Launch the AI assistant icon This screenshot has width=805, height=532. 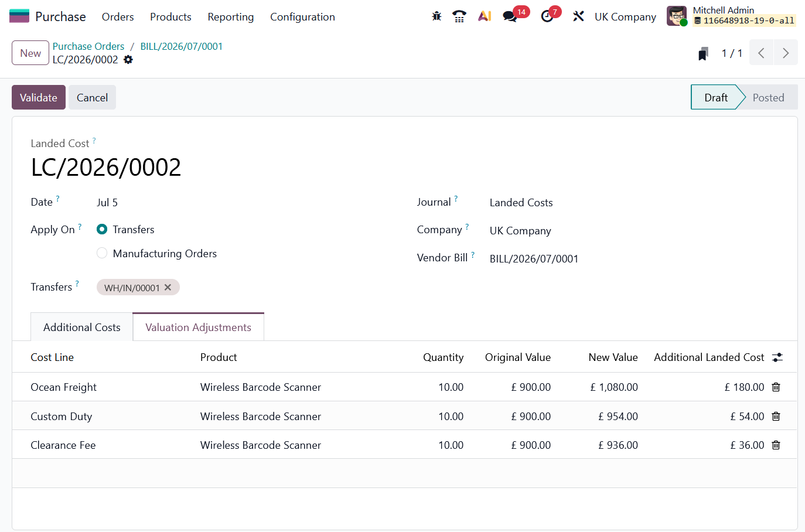pos(485,16)
